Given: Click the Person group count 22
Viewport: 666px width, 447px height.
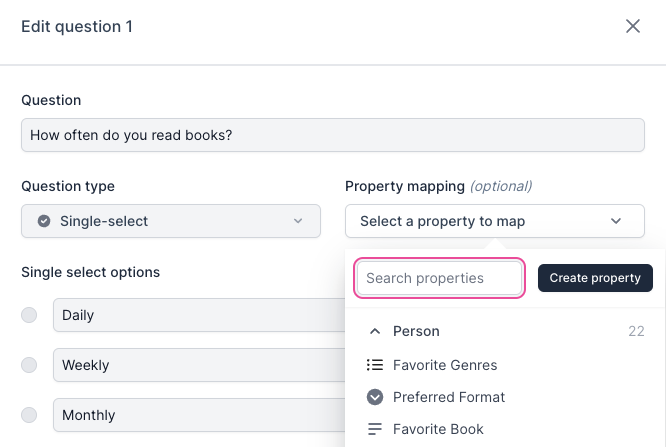Looking at the screenshot, I should [x=636, y=331].
